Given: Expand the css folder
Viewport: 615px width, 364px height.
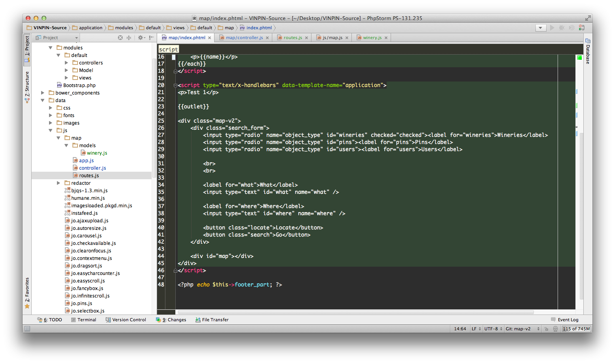Looking at the screenshot, I should (50, 108).
